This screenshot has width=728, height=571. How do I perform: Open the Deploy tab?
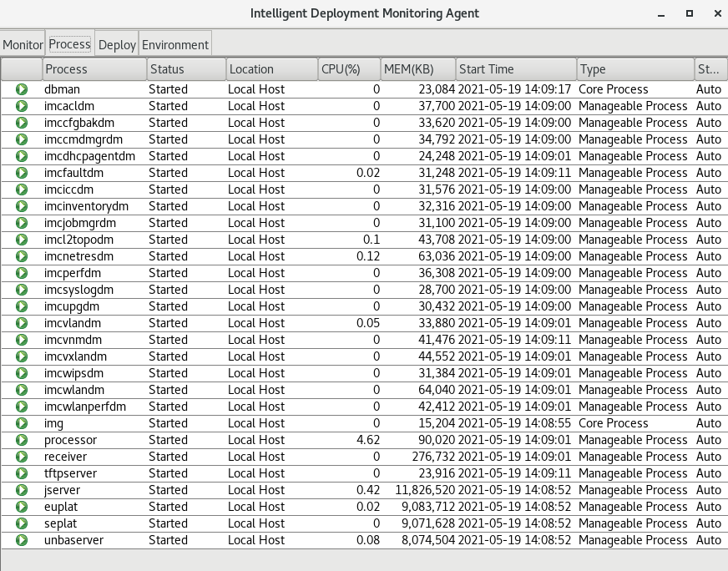pyautogui.click(x=117, y=44)
